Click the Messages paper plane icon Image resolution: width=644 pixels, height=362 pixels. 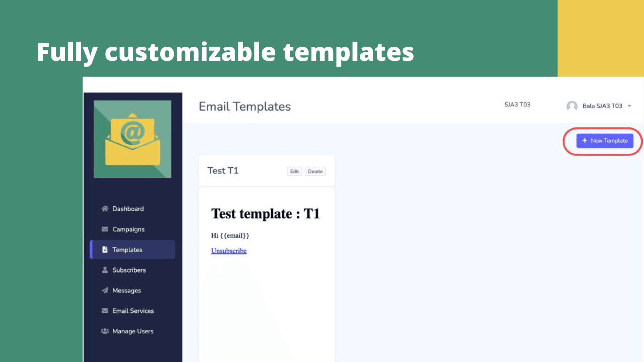[105, 290]
